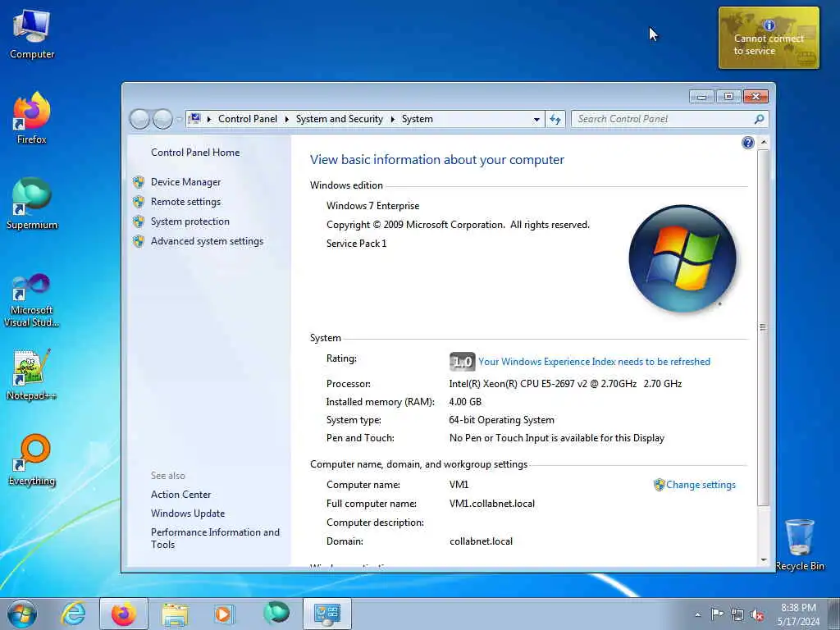This screenshot has width=840, height=630.
Task: Open the Recycle Bin on desktop
Action: (799, 545)
